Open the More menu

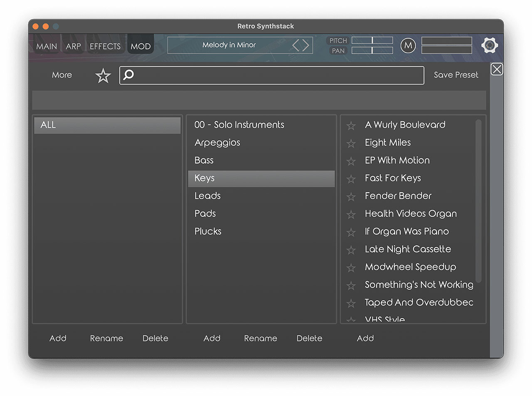pyautogui.click(x=62, y=75)
